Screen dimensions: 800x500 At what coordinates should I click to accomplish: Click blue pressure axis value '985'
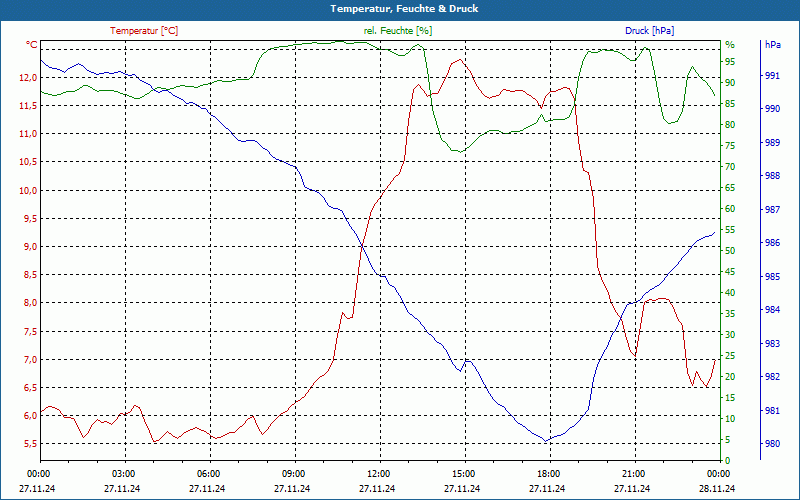coord(773,277)
